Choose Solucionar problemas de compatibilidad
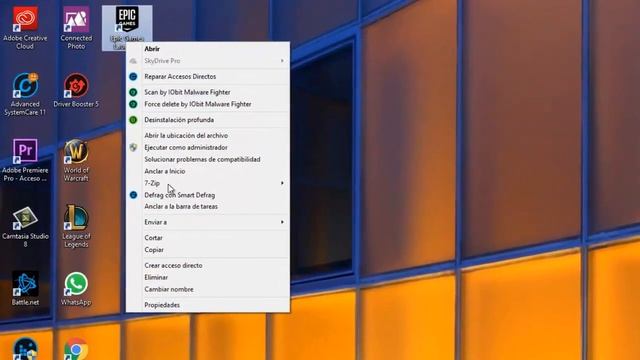 point(208,159)
